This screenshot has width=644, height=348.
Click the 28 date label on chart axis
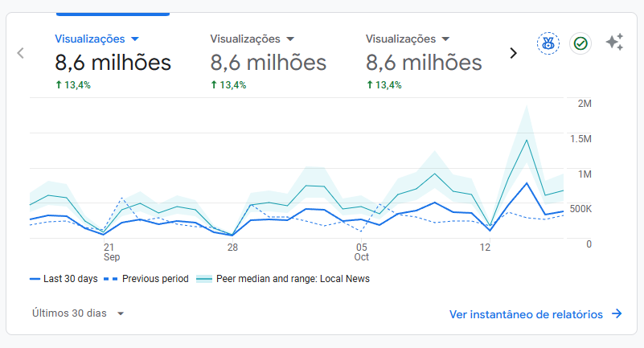tap(232, 248)
